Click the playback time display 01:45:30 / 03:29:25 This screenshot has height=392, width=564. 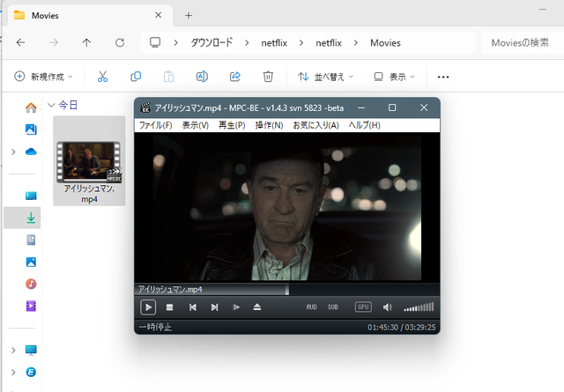[x=402, y=328]
